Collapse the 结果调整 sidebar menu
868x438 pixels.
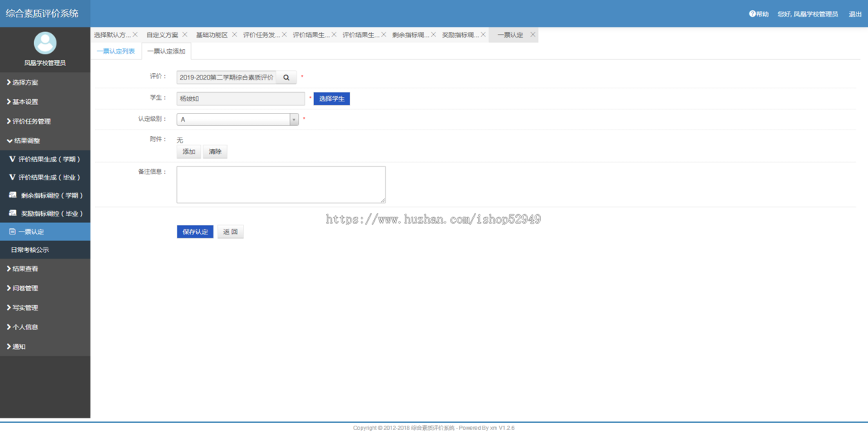point(45,140)
